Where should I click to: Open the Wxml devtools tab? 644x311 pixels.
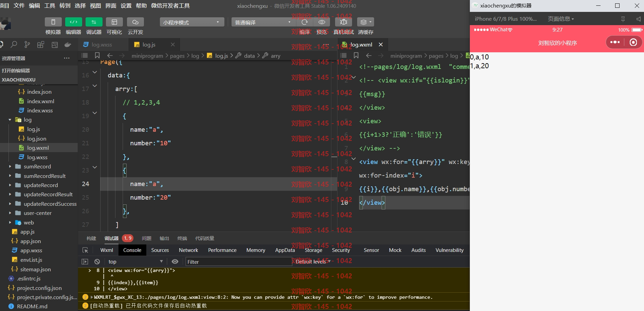click(107, 250)
